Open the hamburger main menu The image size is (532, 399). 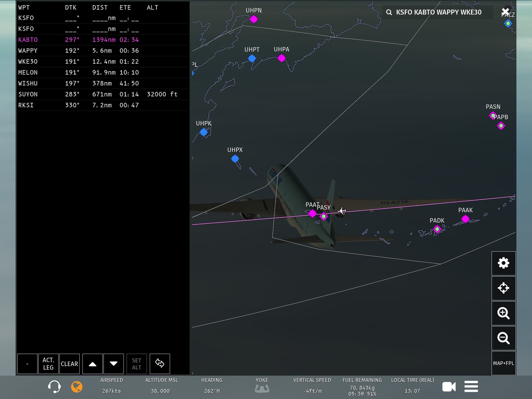click(x=471, y=387)
